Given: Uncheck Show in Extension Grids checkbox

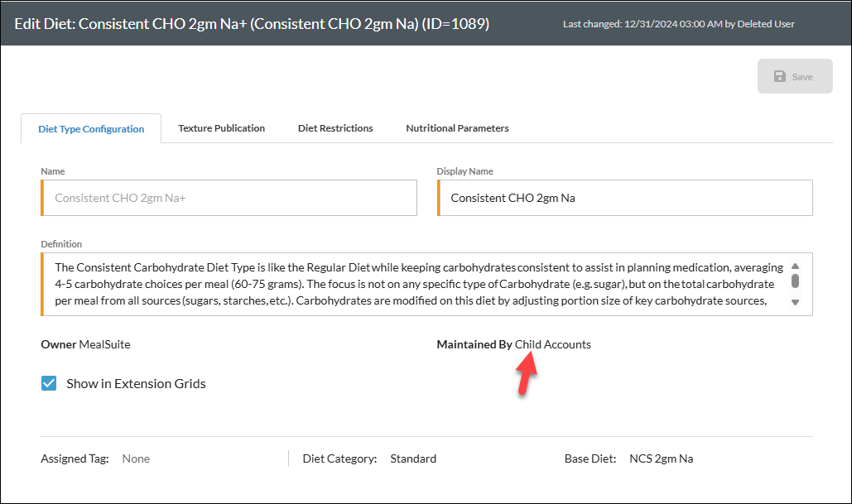Looking at the screenshot, I should click(49, 383).
